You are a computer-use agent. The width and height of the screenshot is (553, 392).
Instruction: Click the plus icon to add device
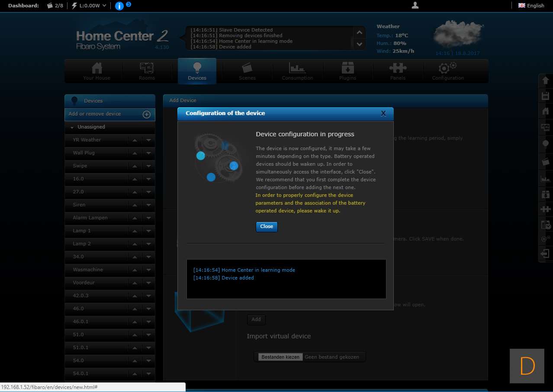[147, 114]
